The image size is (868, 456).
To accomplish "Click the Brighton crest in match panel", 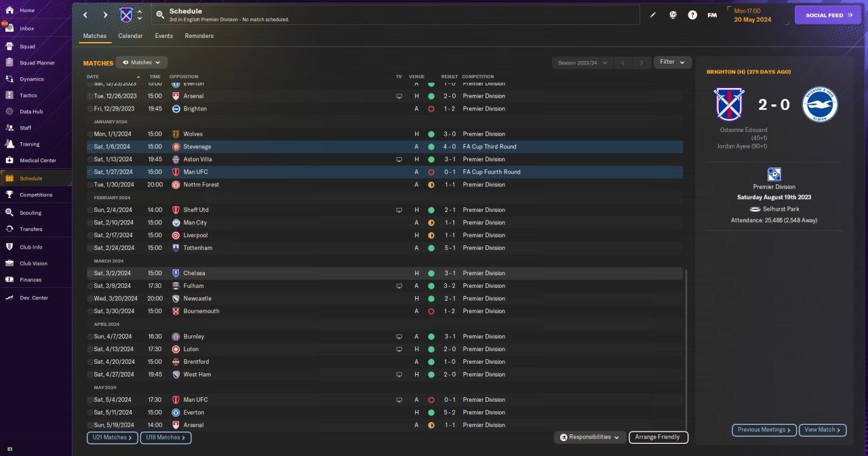I will (x=820, y=105).
